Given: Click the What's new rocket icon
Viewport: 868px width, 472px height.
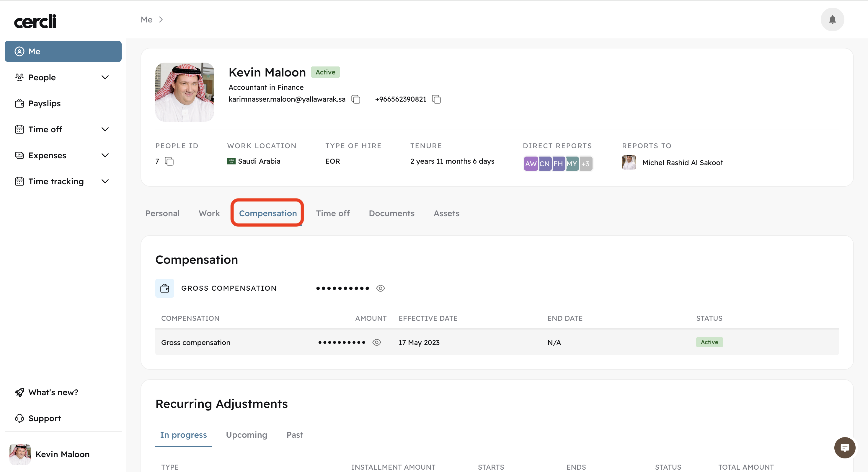Looking at the screenshot, I should (19, 392).
